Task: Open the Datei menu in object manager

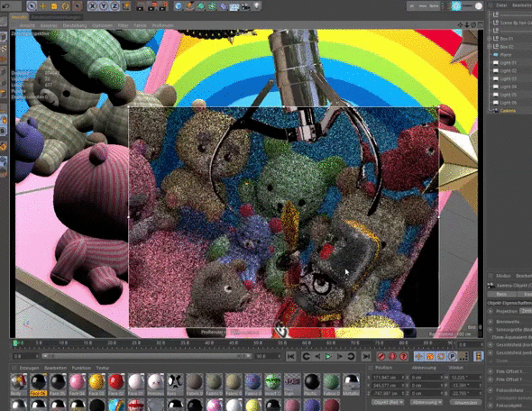Action: [501, 5]
